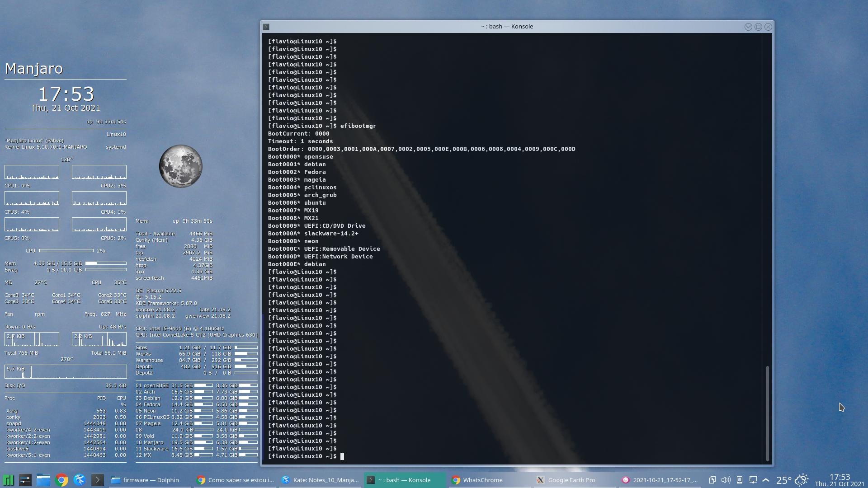Click the BootOrder line in terminal output
This screenshot has height=488, width=868.
(x=421, y=149)
